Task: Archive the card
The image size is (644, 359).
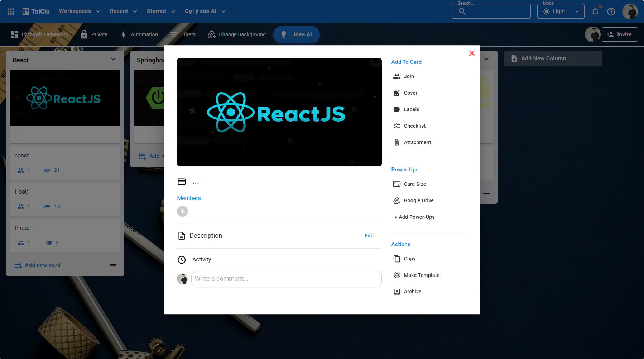Action: coord(428,292)
